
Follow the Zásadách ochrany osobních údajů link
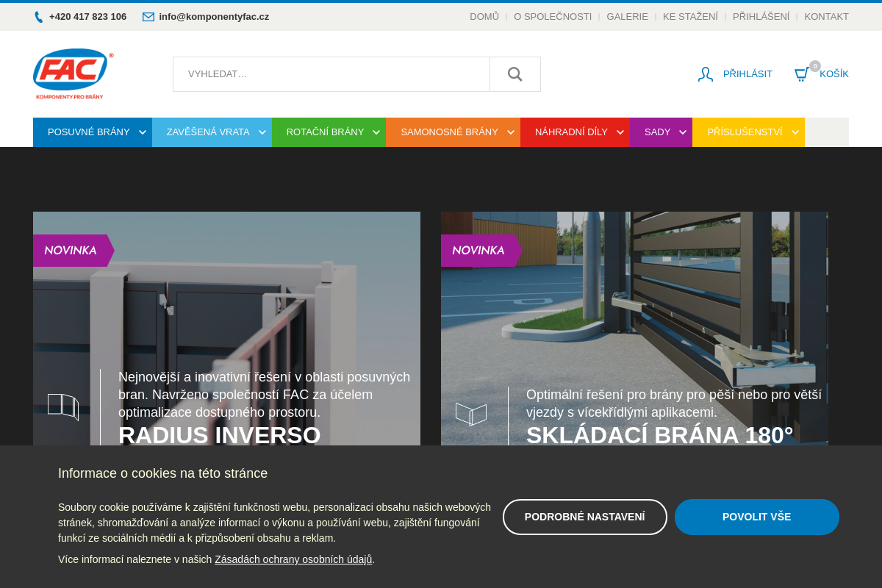coord(293,559)
